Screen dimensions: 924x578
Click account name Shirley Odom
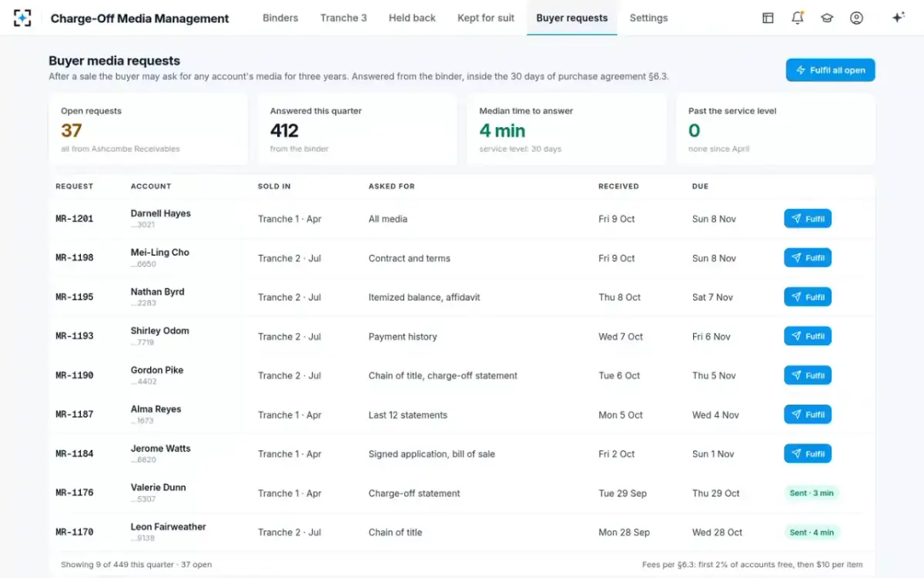coord(160,331)
